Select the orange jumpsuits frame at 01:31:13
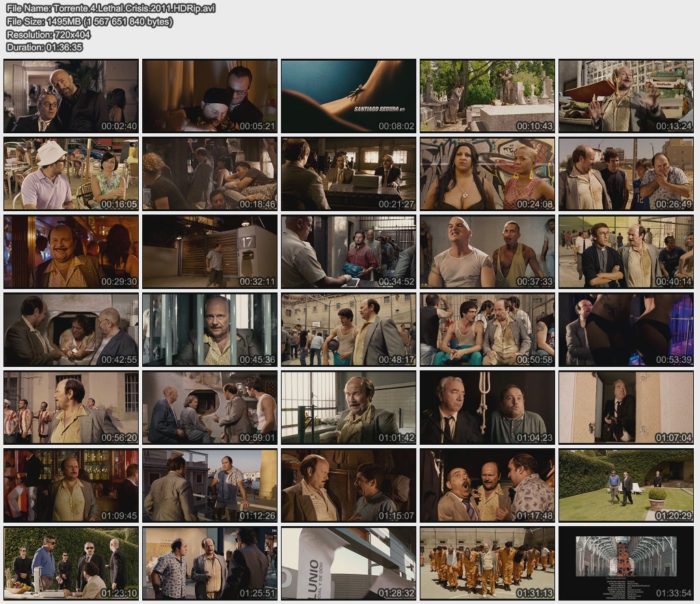Viewport: 700px width, 604px height. (487, 564)
